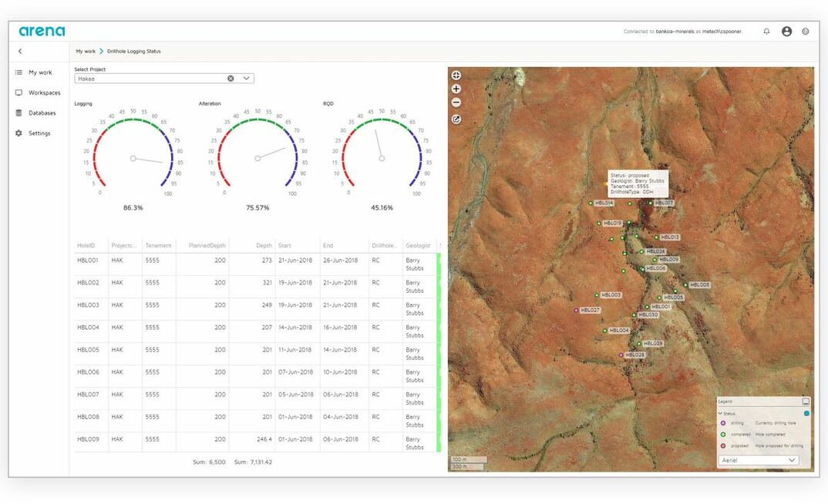828x504 pixels.
Task: Zoom in on the map
Action: [x=456, y=89]
